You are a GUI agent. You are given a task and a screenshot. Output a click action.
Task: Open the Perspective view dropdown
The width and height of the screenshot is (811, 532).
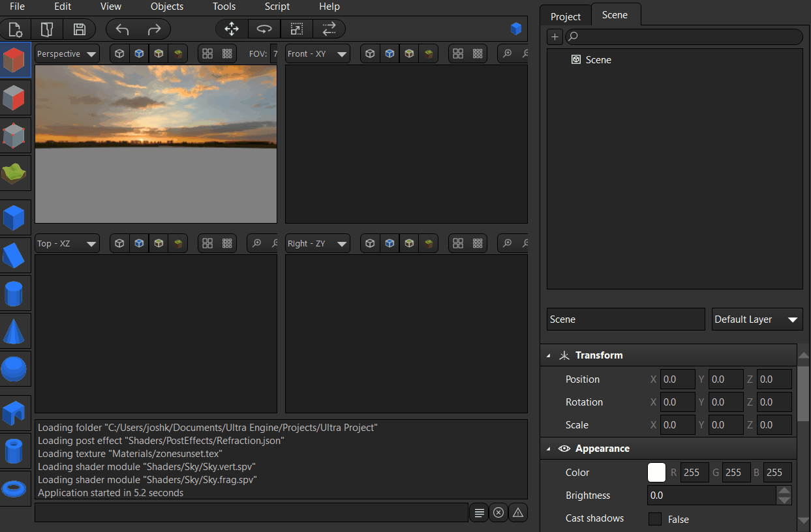tap(67, 54)
